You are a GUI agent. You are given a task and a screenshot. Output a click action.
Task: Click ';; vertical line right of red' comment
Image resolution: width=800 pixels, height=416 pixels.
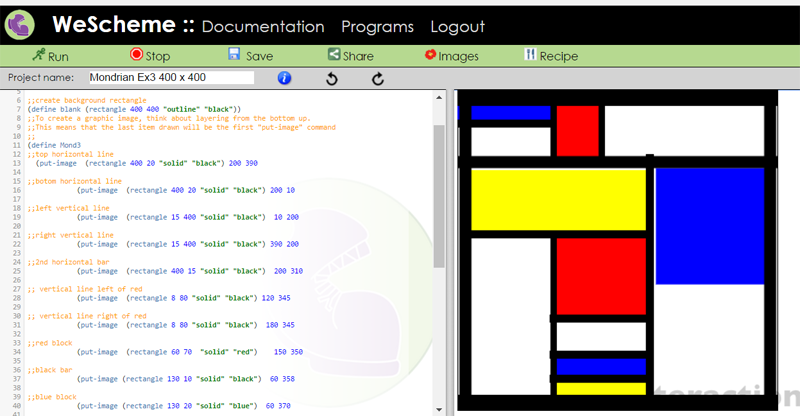click(87, 316)
